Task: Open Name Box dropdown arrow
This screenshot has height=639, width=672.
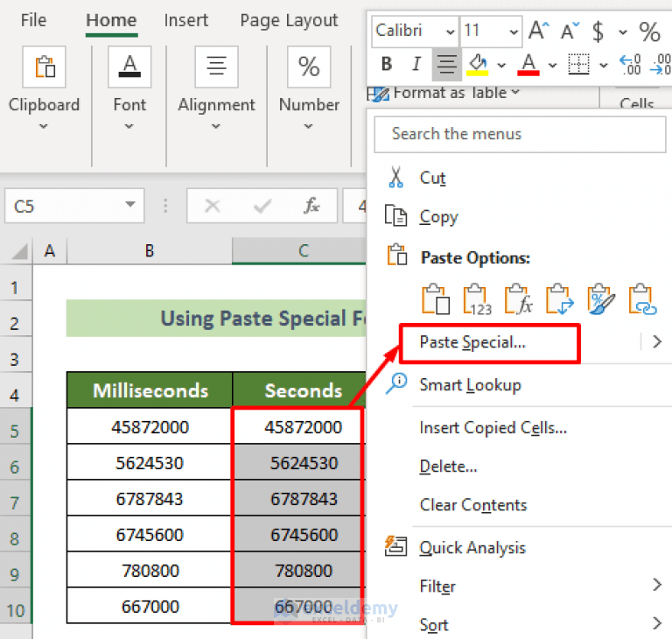Action: pyautogui.click(x=129, y=205)
